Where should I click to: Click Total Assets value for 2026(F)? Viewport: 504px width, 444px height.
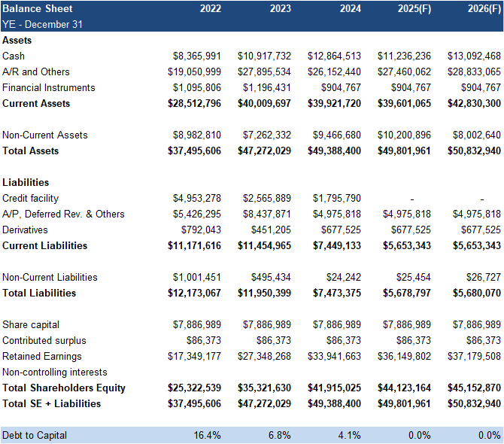(x=474, y=151)
